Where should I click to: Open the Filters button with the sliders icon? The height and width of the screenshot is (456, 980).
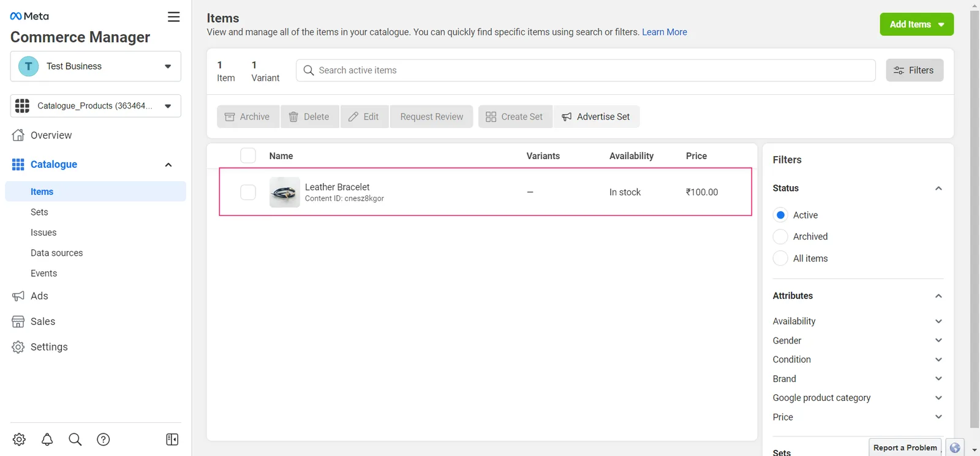[x=914, y=70]
